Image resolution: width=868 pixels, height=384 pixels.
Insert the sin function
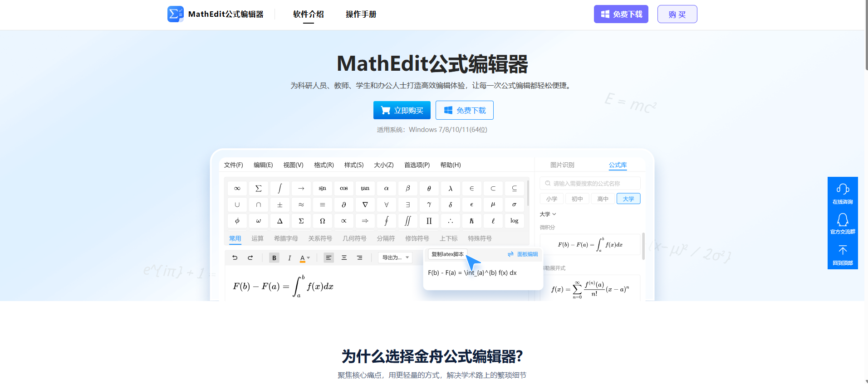322,188
